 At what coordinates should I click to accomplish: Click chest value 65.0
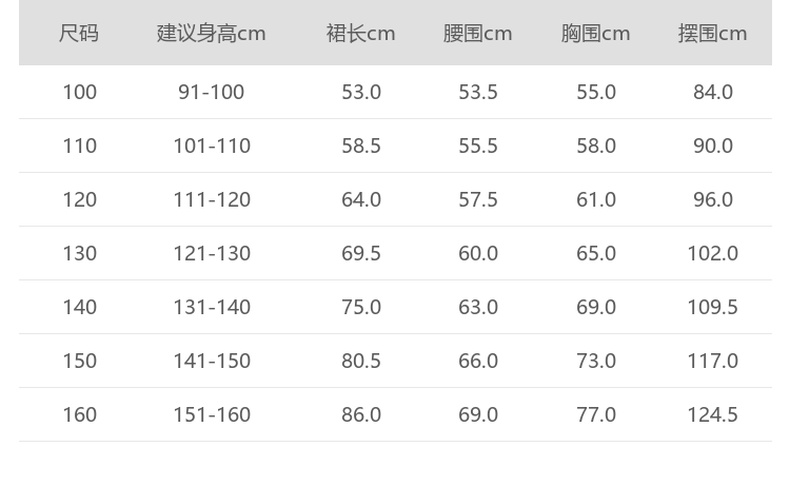(x=596, y=253)
